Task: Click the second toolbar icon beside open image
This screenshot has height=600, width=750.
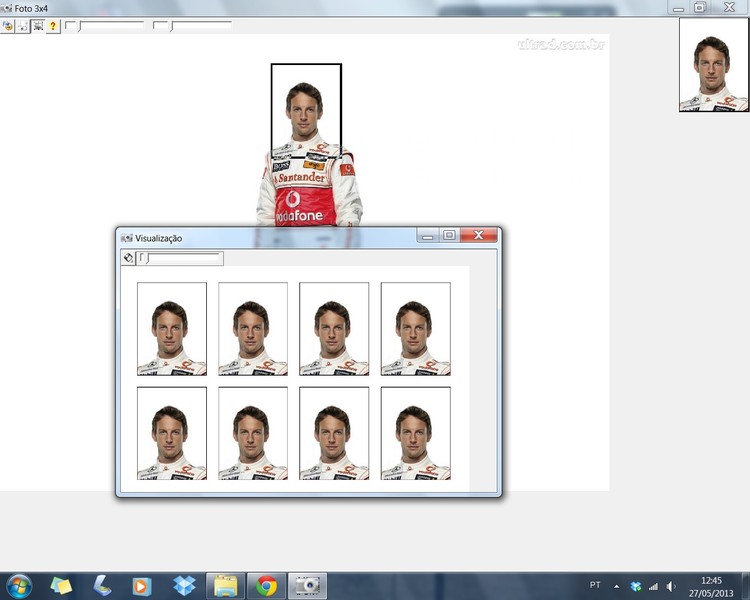Action: [22, 26]
